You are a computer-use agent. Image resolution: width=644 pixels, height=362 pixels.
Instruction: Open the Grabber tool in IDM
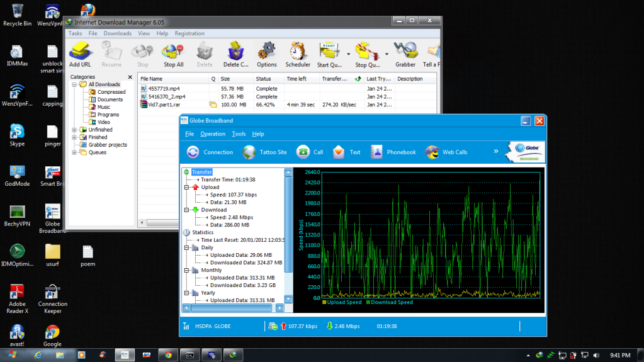pos(405,54)
